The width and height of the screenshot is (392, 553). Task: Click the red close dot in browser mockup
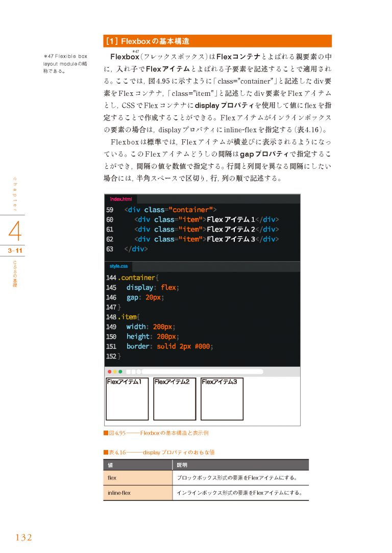click(108, 372)
